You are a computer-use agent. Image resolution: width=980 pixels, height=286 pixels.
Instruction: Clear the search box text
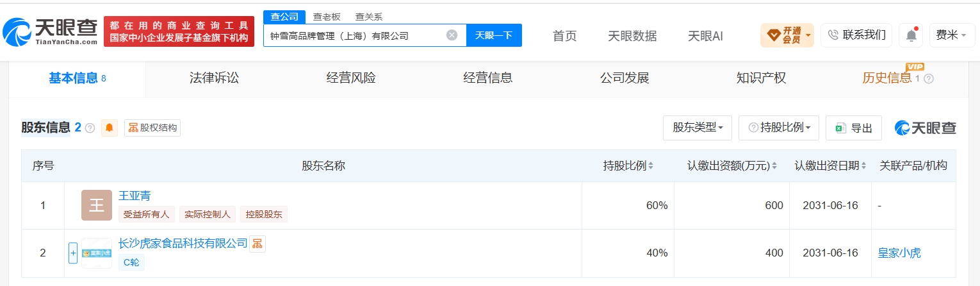click(452, 35)
